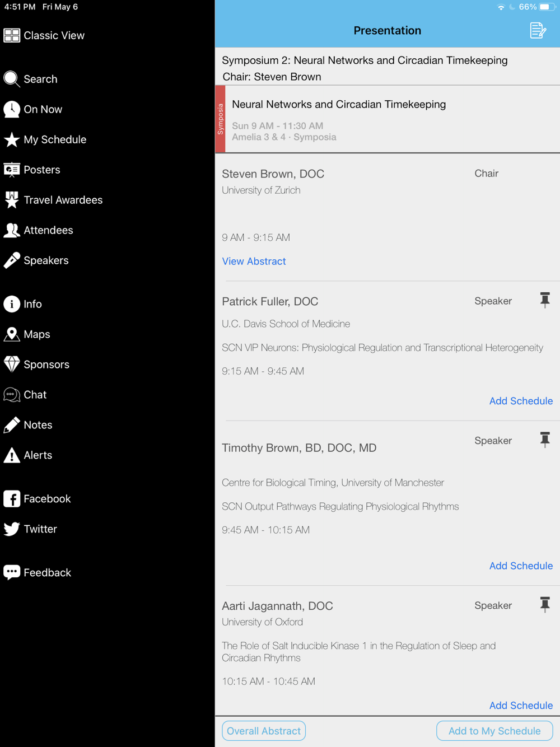Click Add to My Schedule button
Viewport: 560px width, 747px height.
(x=494, y=731)
